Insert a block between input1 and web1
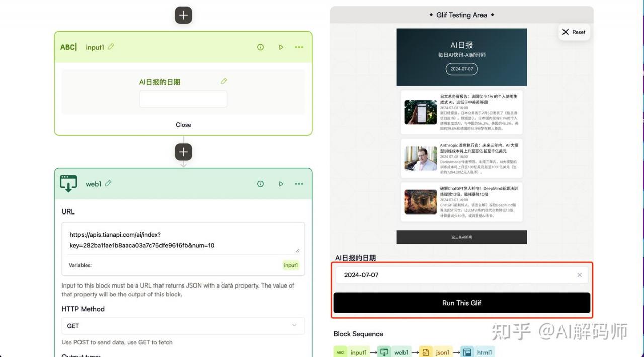The image size is (644, 357). 183,152
